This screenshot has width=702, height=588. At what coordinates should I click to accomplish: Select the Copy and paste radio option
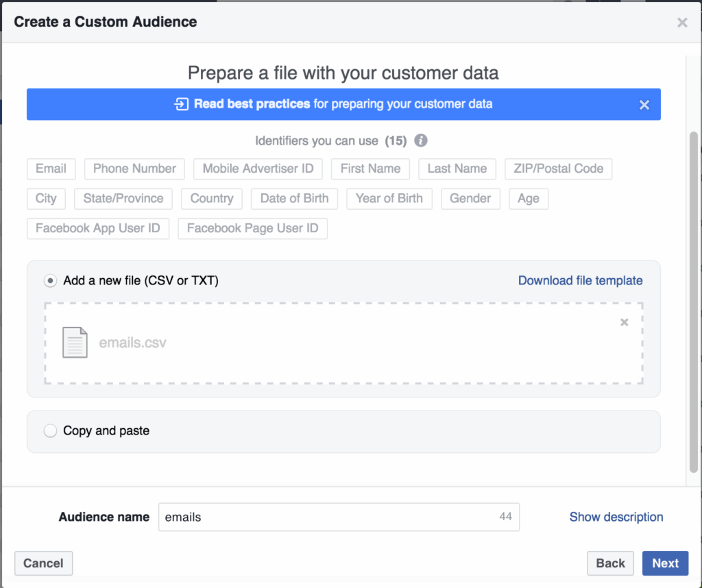50,431
